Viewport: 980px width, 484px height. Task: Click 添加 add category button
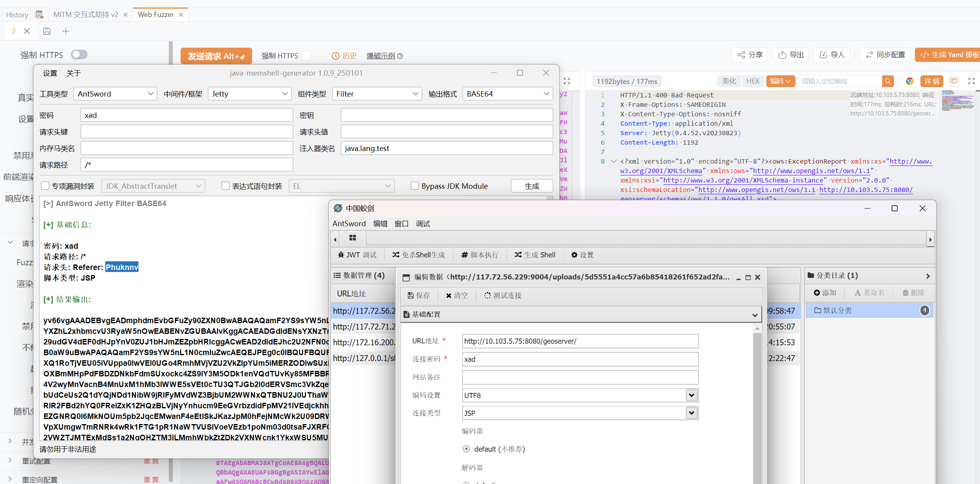click(x=825, y=293)
